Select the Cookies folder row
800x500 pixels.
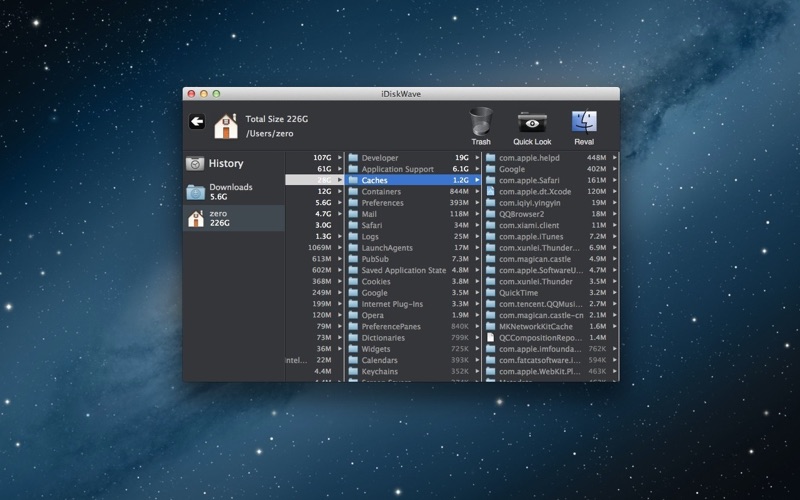click(x=413, y=281)
